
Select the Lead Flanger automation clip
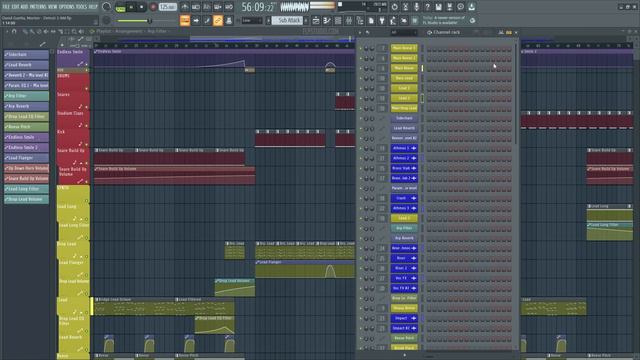[305, 270]
